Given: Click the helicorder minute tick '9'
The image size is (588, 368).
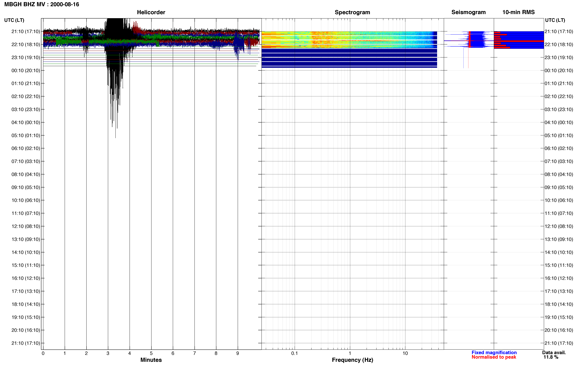Looking at the screenshot, I should (238, 353).
